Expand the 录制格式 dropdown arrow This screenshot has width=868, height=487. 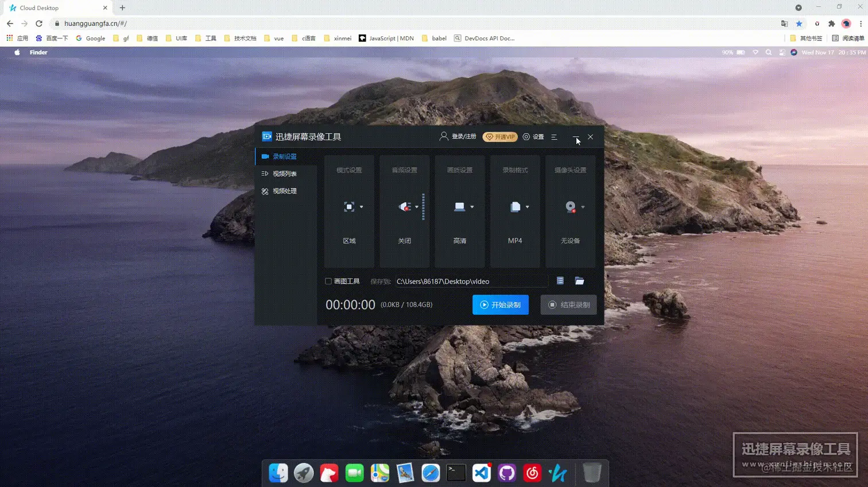[528, 207]
